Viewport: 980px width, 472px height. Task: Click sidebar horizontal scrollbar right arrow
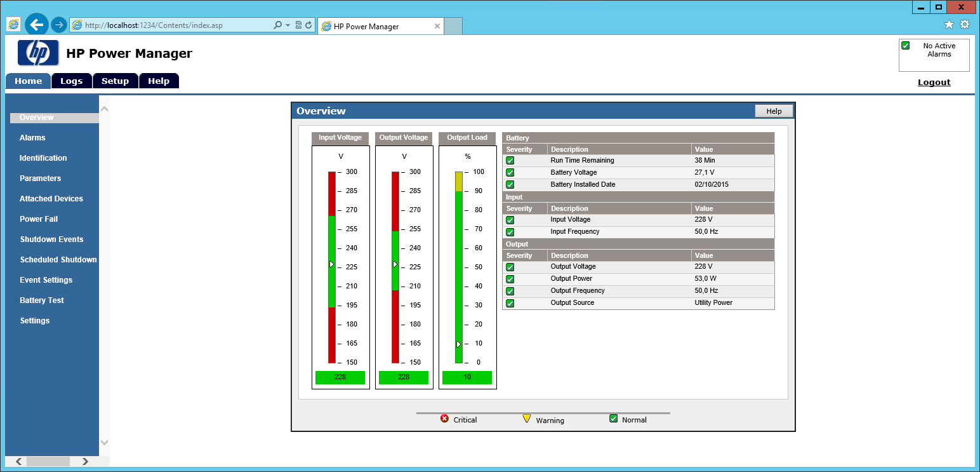(87, 461)
